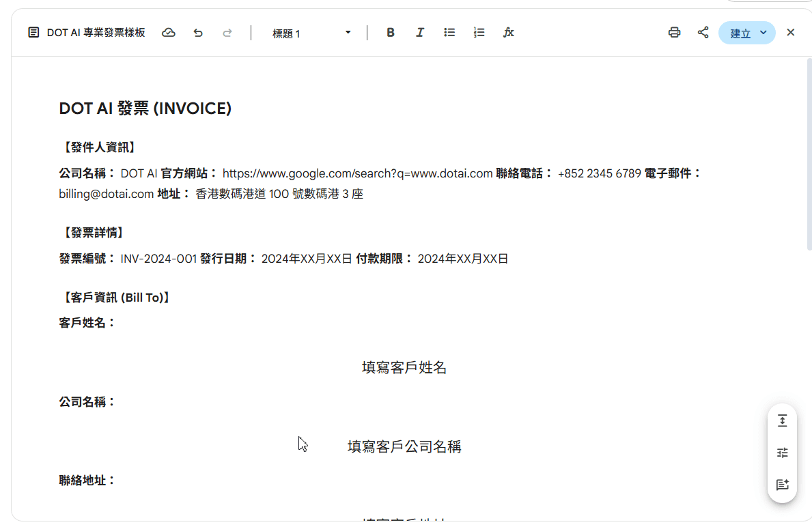812x529 pixels.
Task: Undo the last edit
Action: coord(198,33)
